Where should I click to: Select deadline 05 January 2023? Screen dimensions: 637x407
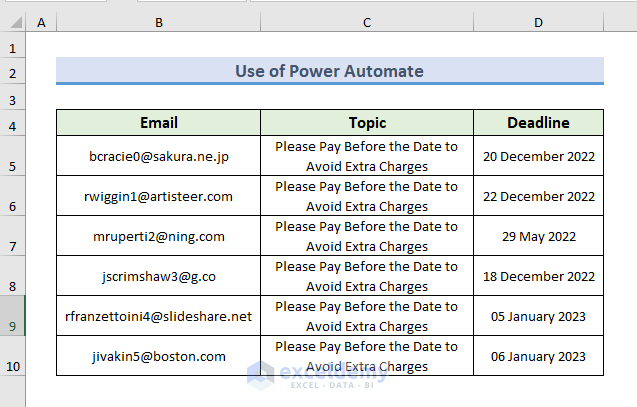tap(538, 316)
